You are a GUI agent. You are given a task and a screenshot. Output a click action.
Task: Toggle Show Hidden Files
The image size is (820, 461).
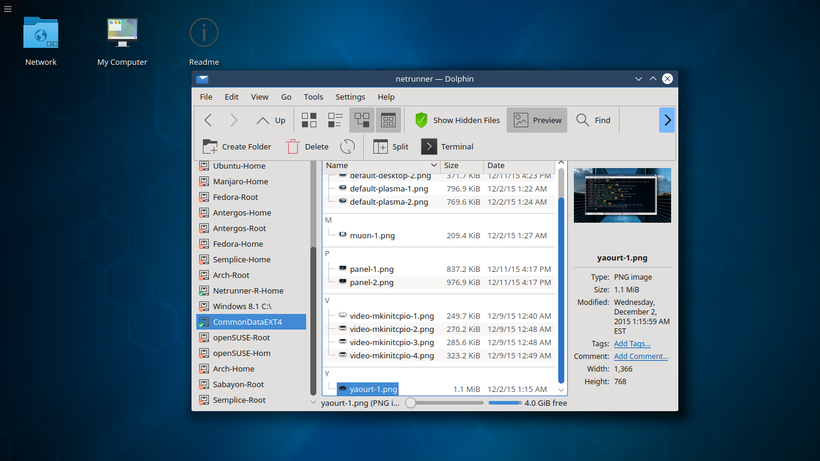(458, 120)
